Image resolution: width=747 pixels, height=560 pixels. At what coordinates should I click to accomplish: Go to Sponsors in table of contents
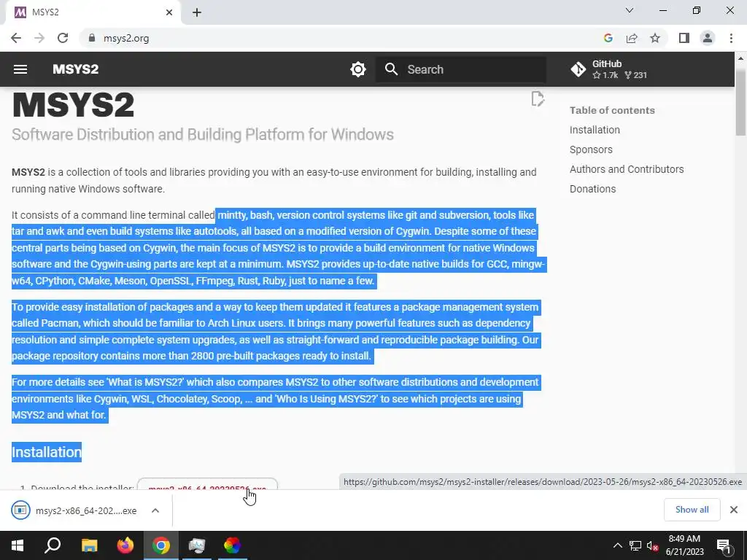pos(591,149)
